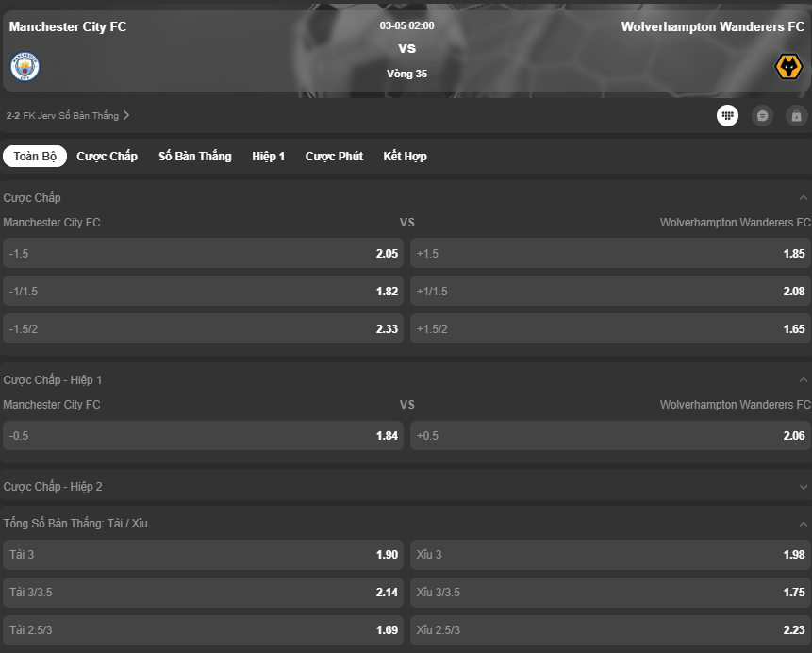Open the Số Bàn Thắng tab
This screenshot has height=653, width=812.
pyautogui.click(x=194, y=156)
